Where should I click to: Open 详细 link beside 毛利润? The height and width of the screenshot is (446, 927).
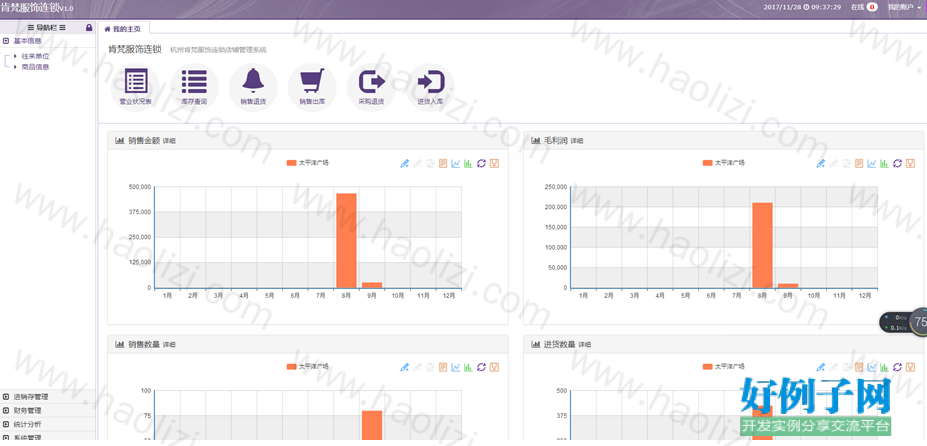click(x=576, y=141)
